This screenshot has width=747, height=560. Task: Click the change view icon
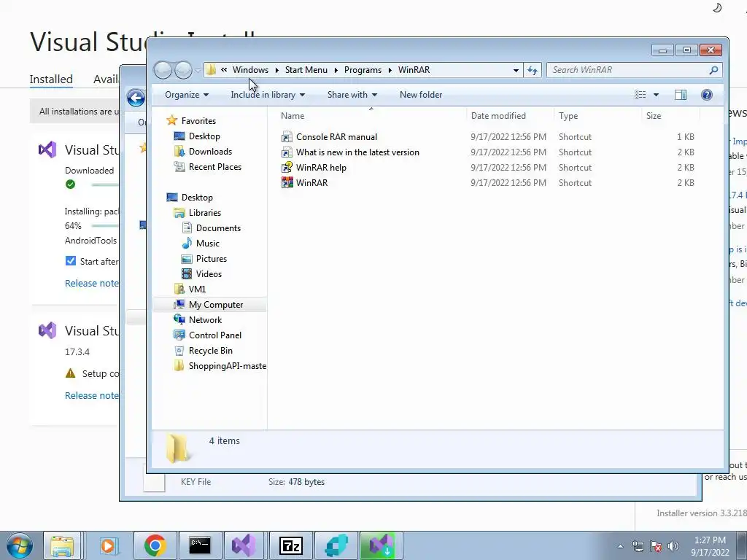[x=640, y=95]
